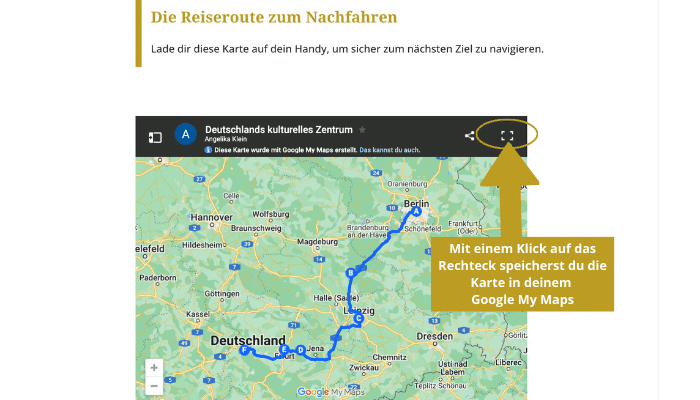Click the 'Liberec' city label on map

pyautogui.click(x=508, y=362)
